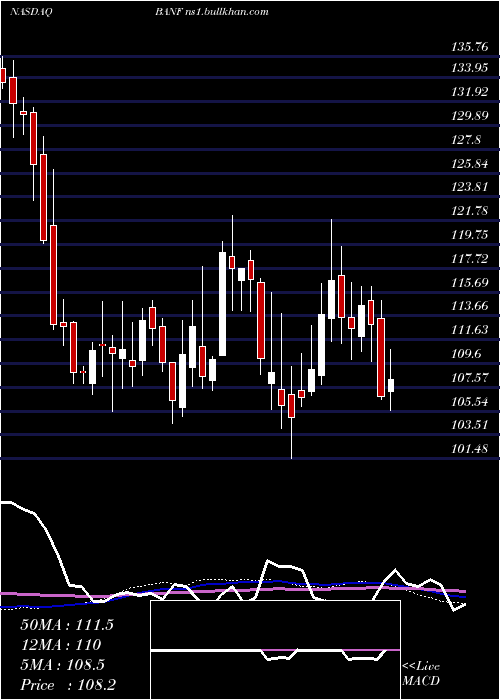
Task: Click the 103.51 price axis label
Action: [x=469, y=425]
